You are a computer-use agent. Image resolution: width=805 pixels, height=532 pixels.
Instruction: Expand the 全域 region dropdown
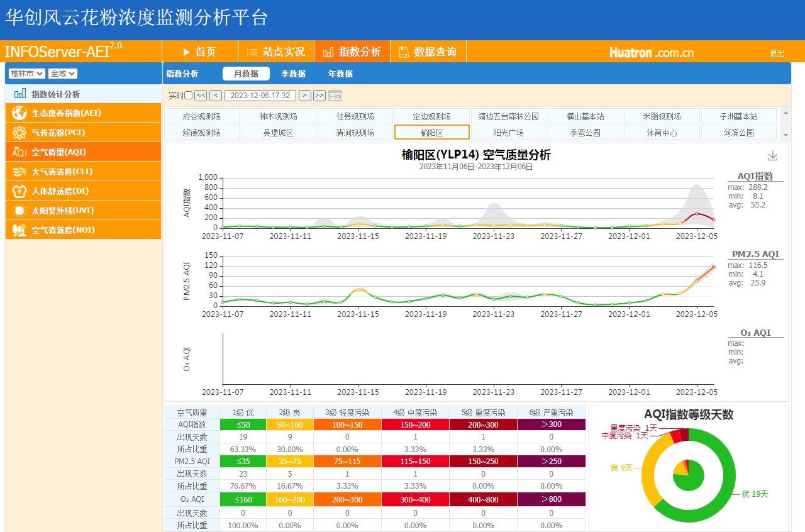click(x=63, y=74)
